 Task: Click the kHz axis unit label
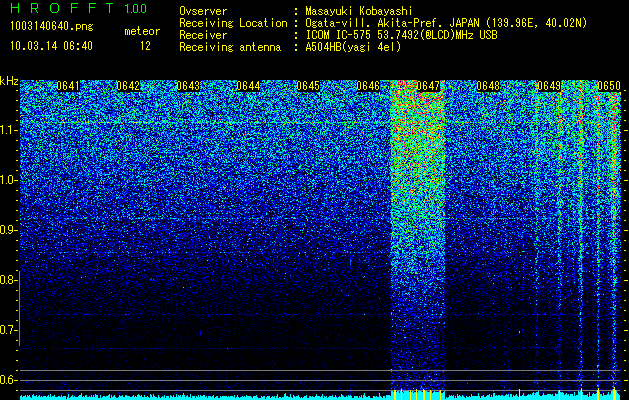click(x=9, y=81)
